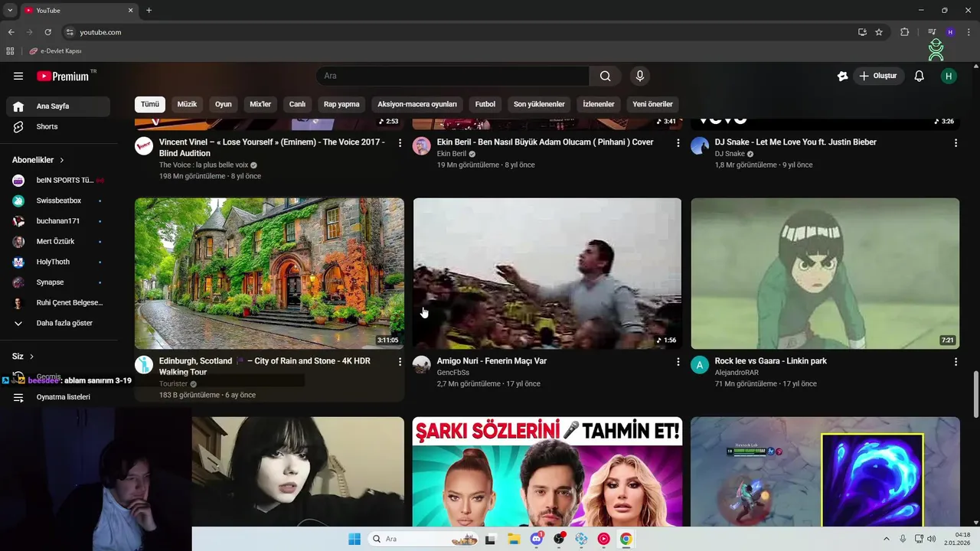Image resolution: width=980 pixels, height=551 pixels.
Task: Open Chrome three-dot menu
Action: tap(968, 32)
